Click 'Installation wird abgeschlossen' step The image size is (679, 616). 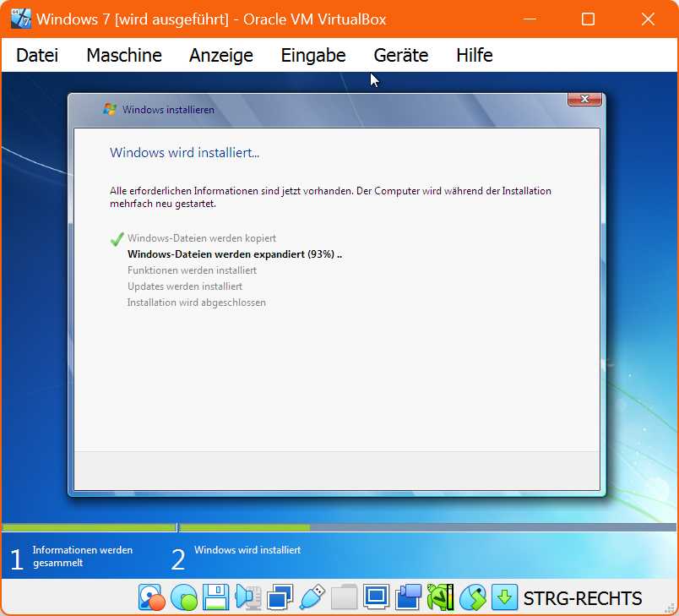click(196, 303)
